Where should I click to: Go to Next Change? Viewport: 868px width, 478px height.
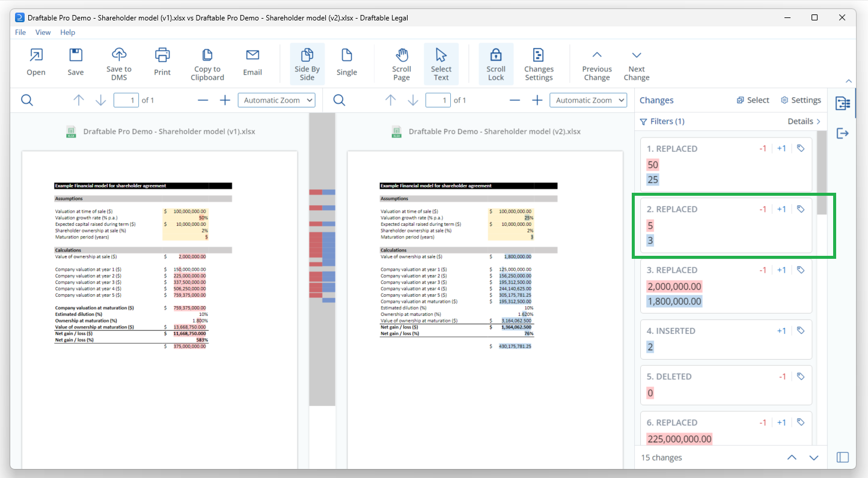(637, 64)
